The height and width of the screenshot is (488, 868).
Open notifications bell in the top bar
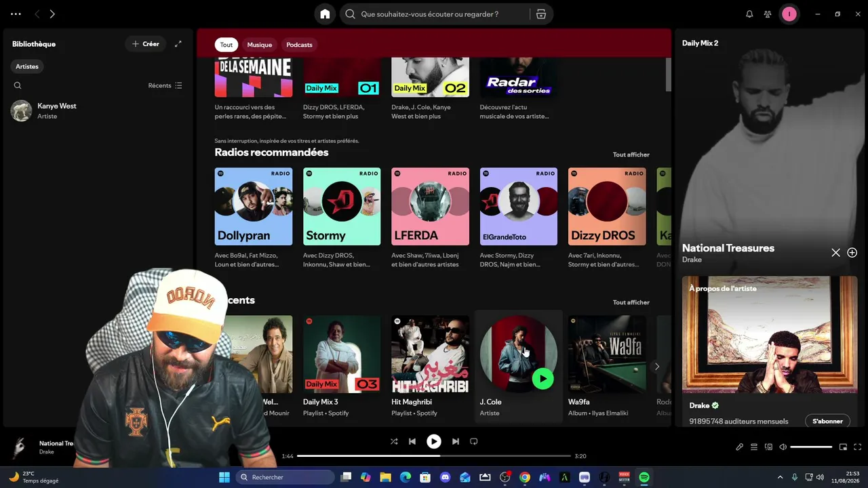pyautogui.click(x=749, y=14)
